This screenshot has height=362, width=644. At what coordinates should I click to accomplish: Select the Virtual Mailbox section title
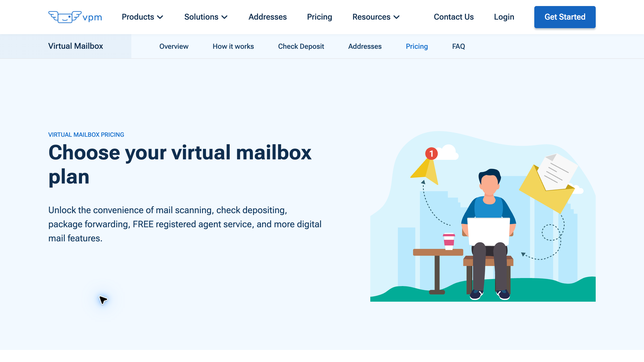tap(75, 46)
